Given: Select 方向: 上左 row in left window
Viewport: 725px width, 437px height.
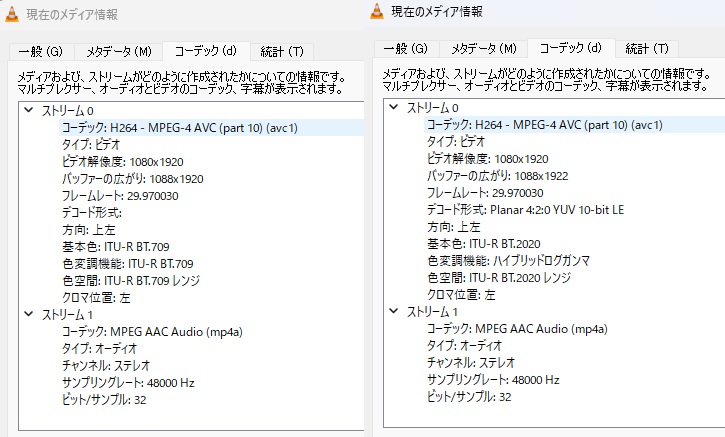Looking at the screenshot, I should click(x=88, y=230).
